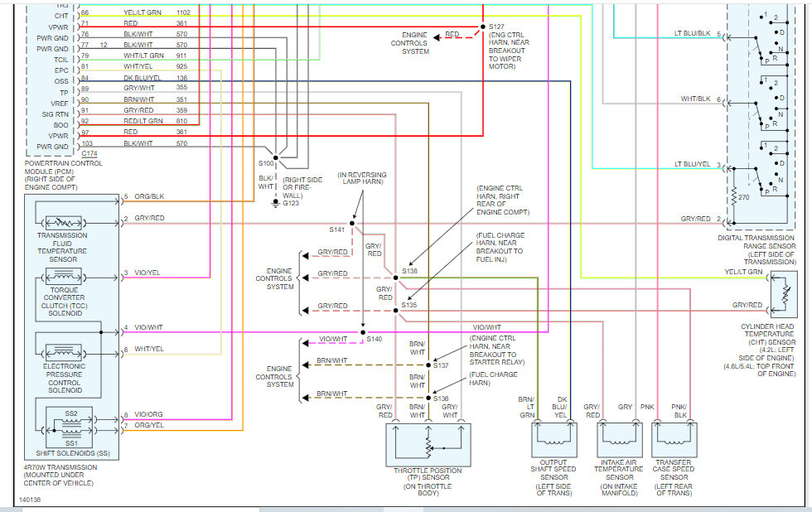Click the 'BRN/WHT 351' wire label

tap(156, 99)
